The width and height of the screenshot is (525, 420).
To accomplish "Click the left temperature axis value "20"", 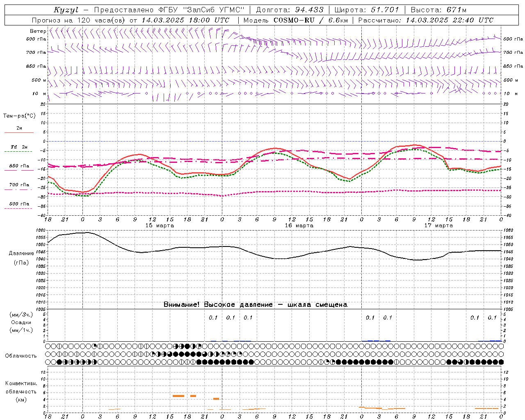I will pos(44,104).
